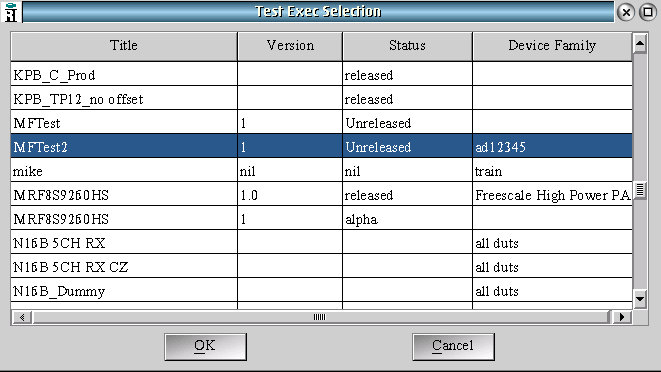Click the scroll left arrow icon

coord(22,317)
